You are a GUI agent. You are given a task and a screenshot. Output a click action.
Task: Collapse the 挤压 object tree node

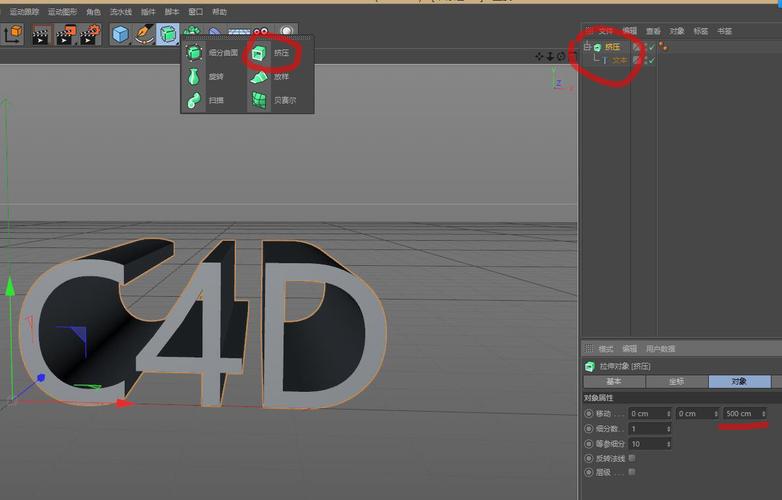coord(587,47)
